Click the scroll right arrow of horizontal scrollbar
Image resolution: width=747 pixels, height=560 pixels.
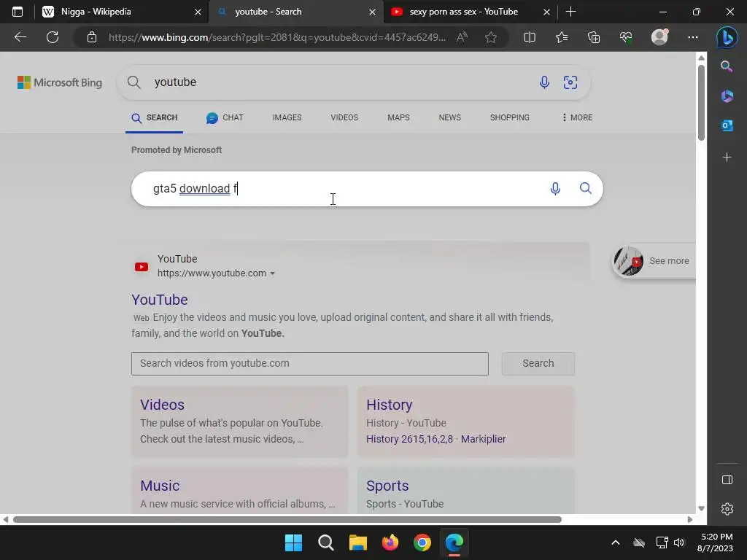(x=690, y=519)
